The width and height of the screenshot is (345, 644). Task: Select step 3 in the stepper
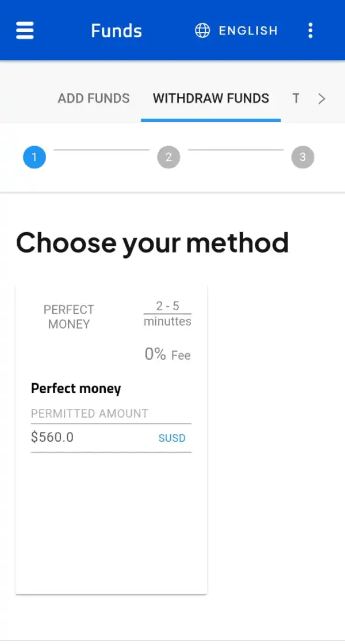302,157
